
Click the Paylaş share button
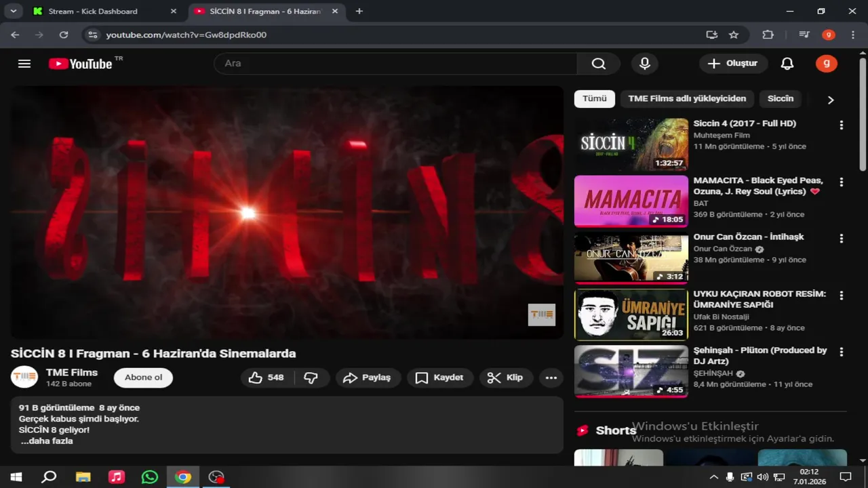[368, 378]
